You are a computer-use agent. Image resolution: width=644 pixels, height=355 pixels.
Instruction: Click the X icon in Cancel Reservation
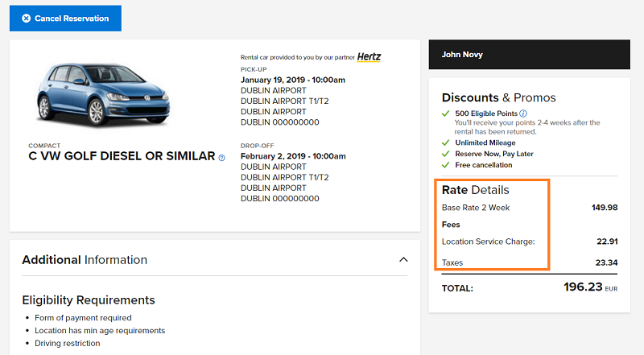click(27, 18)
